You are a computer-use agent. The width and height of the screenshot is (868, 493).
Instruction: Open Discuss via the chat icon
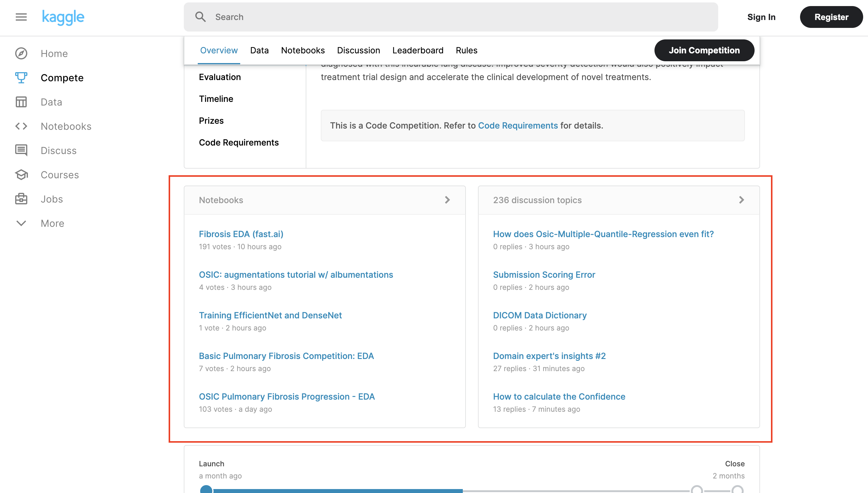coord(21,150)
